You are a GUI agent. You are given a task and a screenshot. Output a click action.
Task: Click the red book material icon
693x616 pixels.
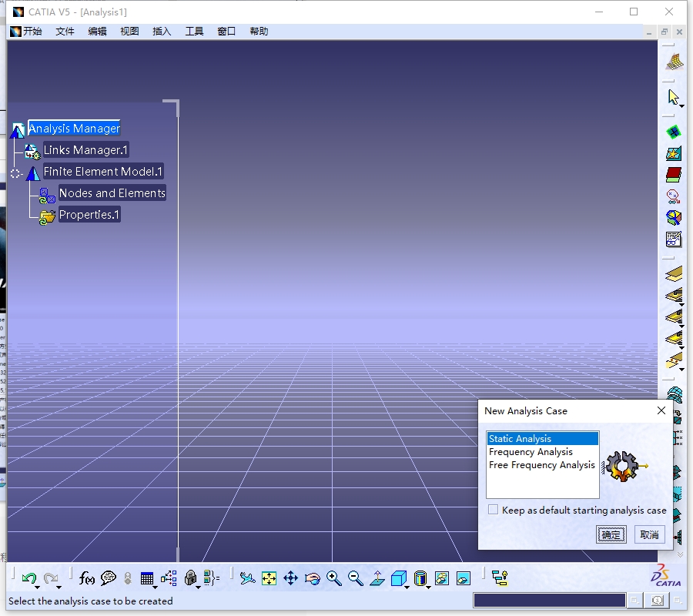(x=674, y=175)
